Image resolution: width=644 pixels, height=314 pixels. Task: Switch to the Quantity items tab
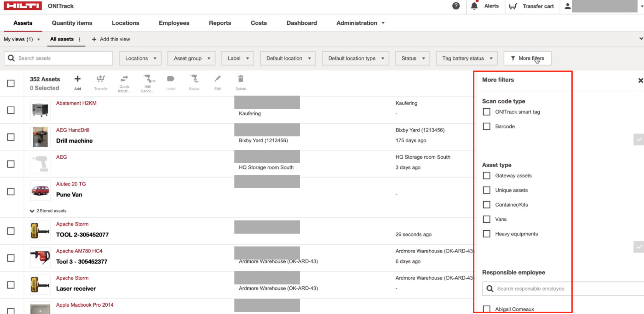pyautogui.click(x=72, y=23)
